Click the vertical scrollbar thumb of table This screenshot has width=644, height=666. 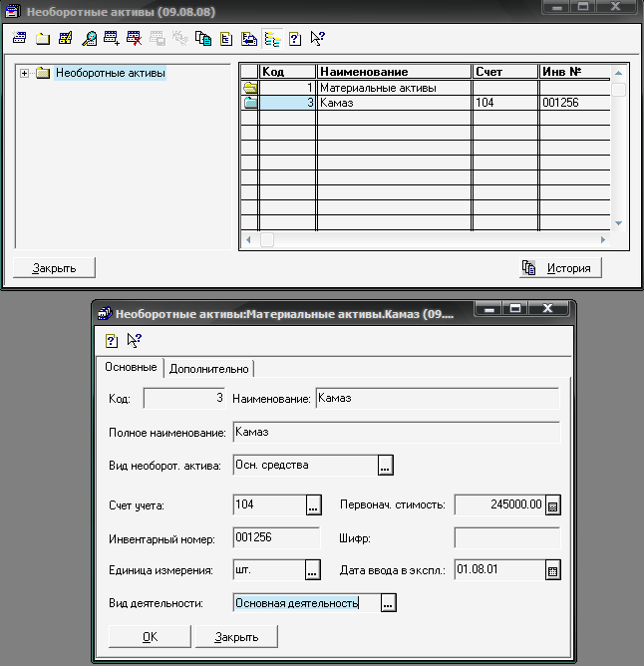tap(618, 90)
